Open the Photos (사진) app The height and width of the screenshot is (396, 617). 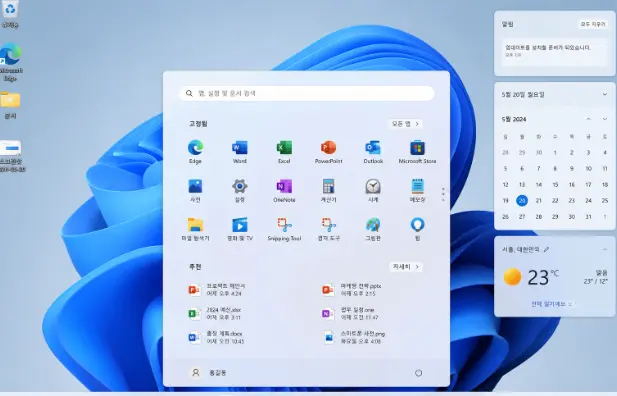click(195, 191)
